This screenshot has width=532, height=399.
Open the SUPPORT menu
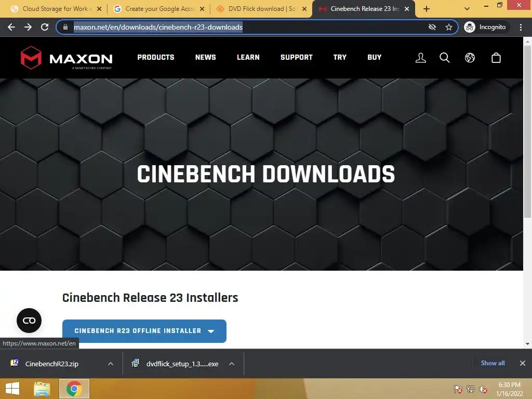[x=297, y=57]
